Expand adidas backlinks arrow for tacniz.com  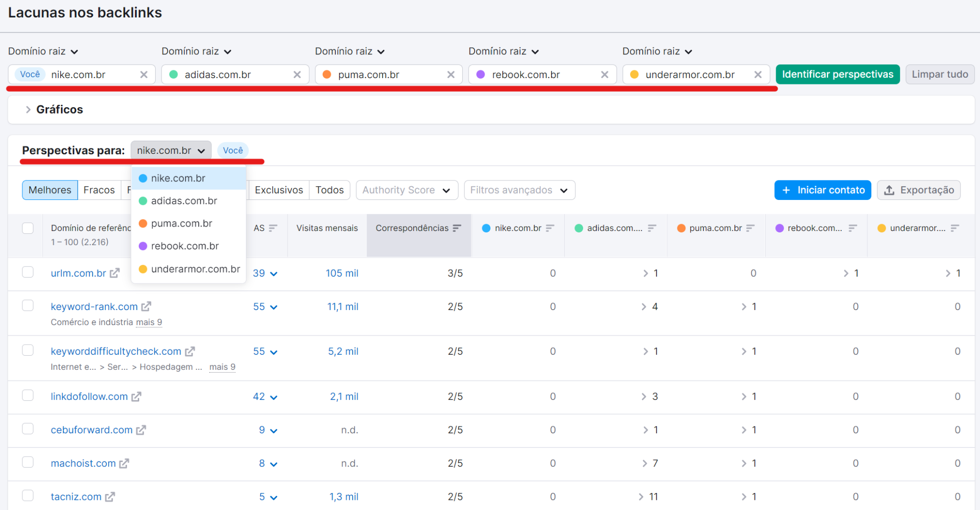tap(641, 497)
